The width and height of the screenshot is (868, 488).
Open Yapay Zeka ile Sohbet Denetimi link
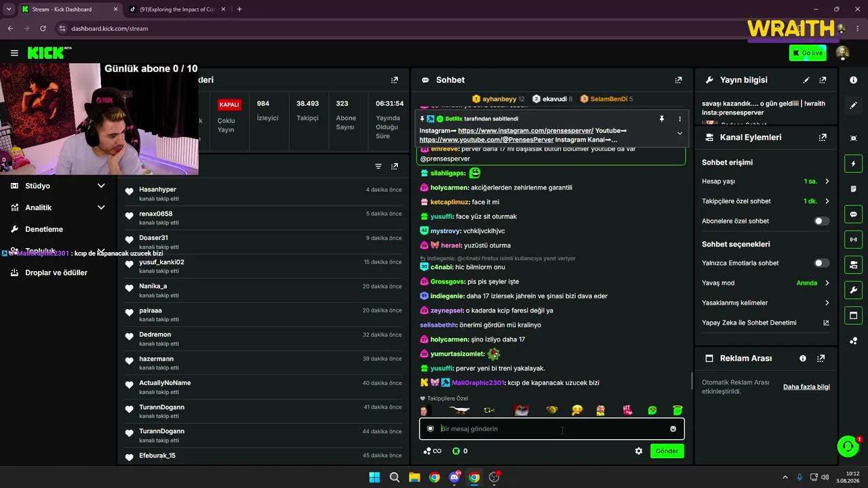tap(766, 323)
